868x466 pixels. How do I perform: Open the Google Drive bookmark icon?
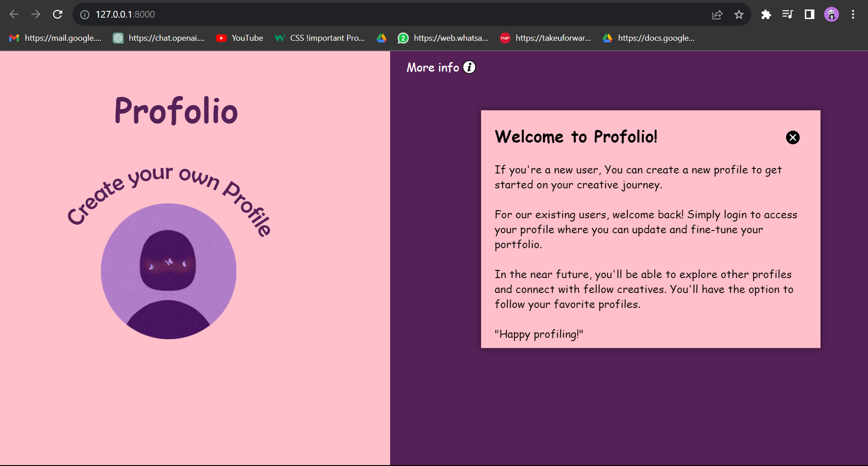pyautogui.click(x=382, y=38)
